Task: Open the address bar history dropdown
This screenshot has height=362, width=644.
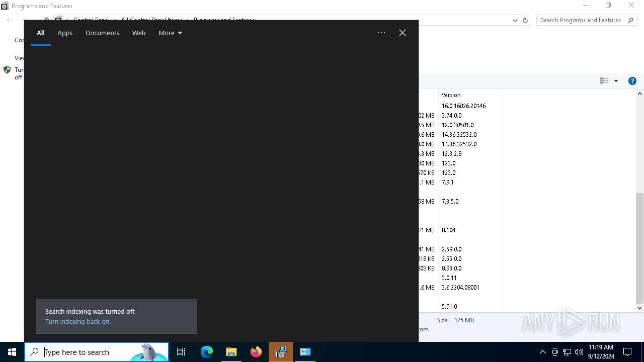Action: [515, 20]
